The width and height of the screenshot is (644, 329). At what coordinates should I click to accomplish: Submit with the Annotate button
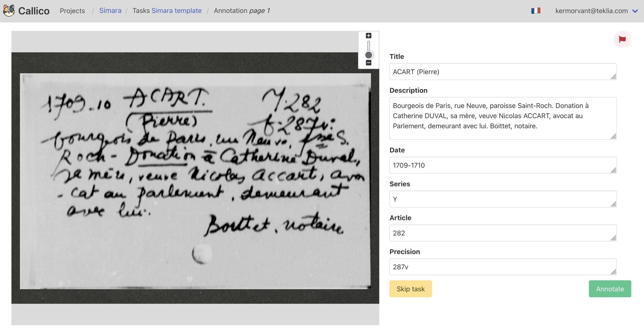click(x=610, y=289)
